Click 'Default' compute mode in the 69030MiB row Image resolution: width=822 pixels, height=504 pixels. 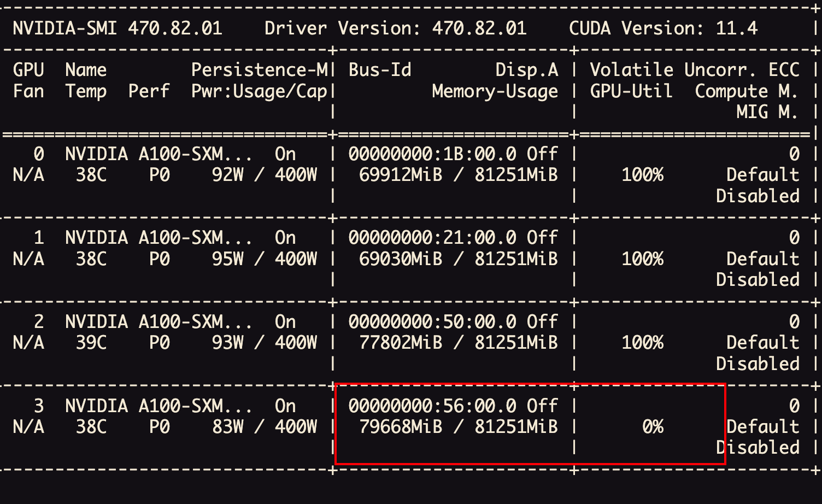763,259
